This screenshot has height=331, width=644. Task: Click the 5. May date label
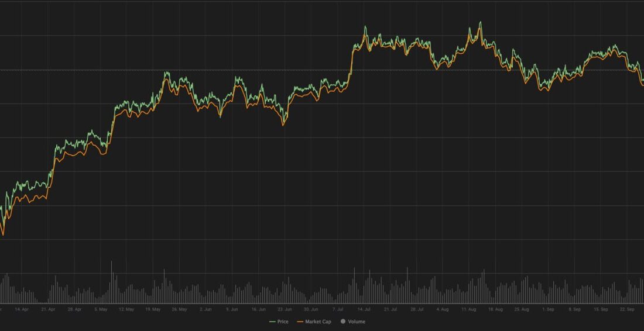[100, 309]
